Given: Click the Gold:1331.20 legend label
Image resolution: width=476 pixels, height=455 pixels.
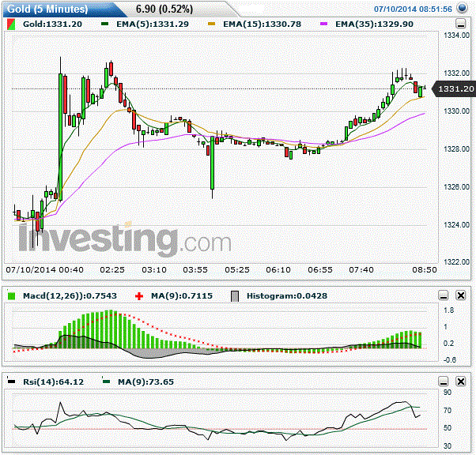Looking at the screenshot, I should coord(52,24).
